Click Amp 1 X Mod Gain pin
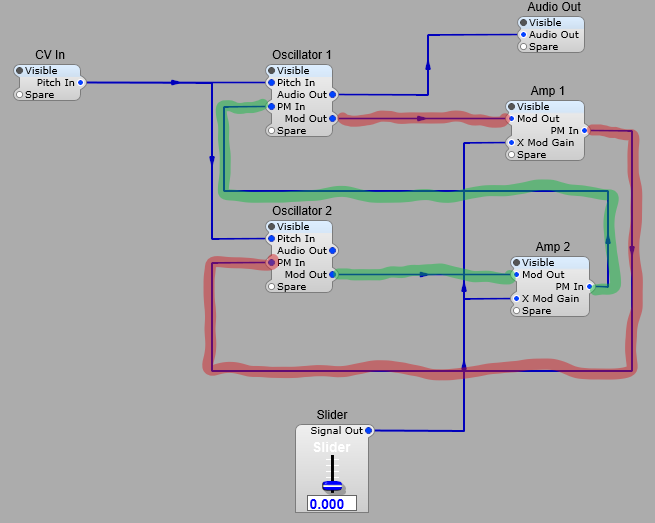Screen dimensions: 655x523 511,143
